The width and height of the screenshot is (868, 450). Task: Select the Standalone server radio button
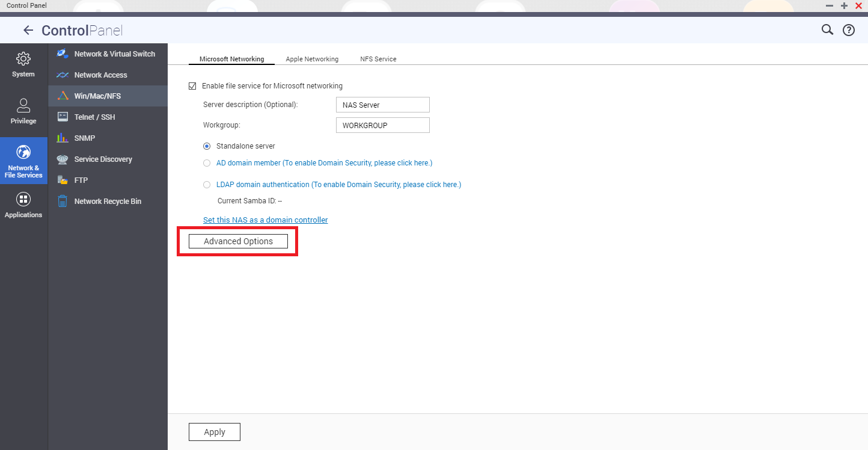(x=207, y=146)
